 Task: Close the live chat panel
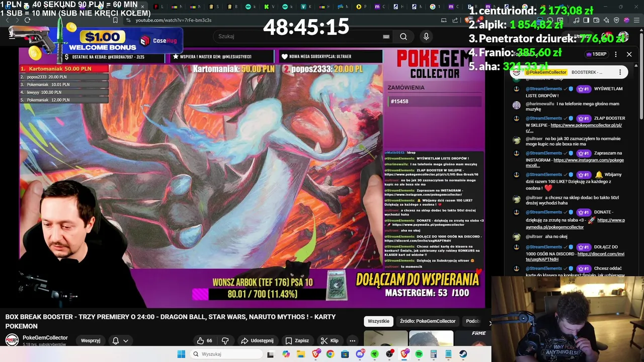coord(629,54)
